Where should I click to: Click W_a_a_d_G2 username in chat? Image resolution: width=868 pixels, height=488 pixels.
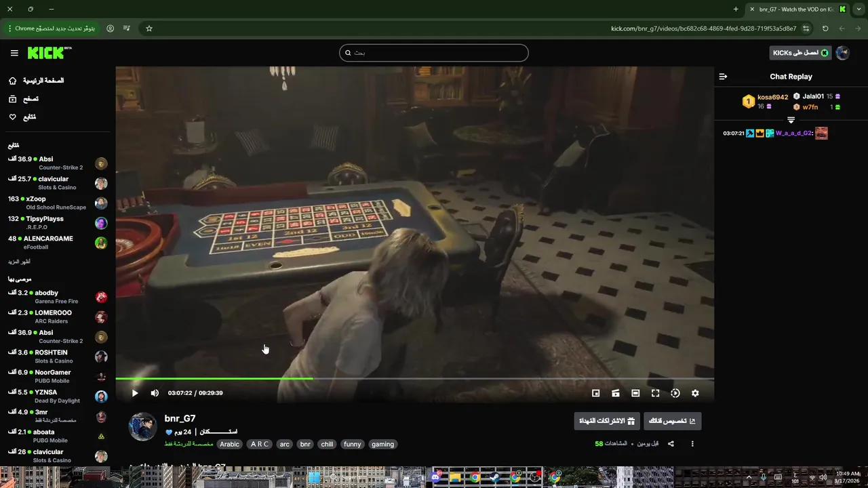point(793,134)
